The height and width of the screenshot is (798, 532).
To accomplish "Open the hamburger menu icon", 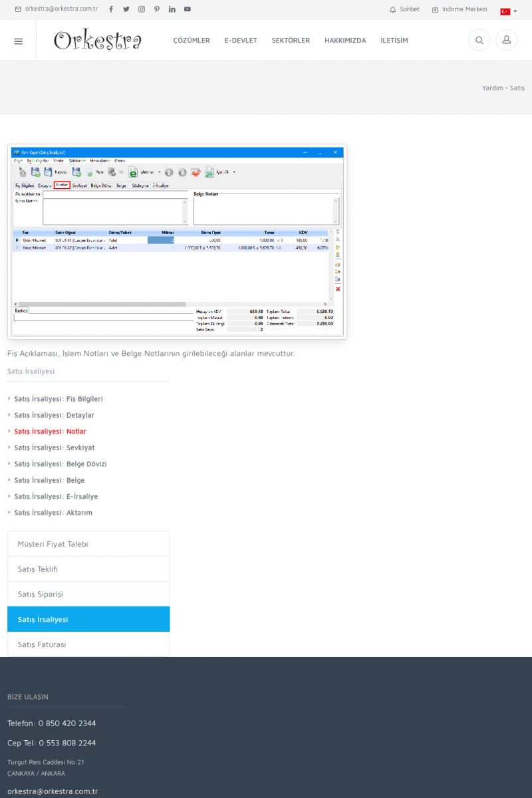I will (18, 41).
